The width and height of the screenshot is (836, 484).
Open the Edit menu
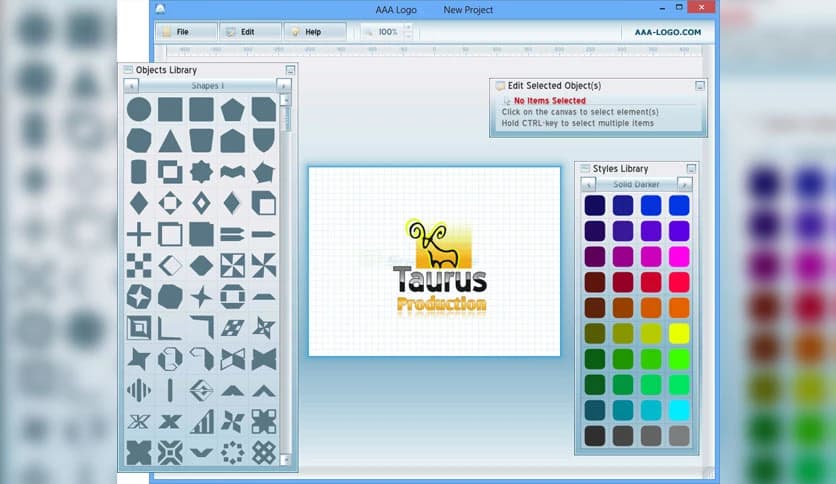(x=250, y=32)
